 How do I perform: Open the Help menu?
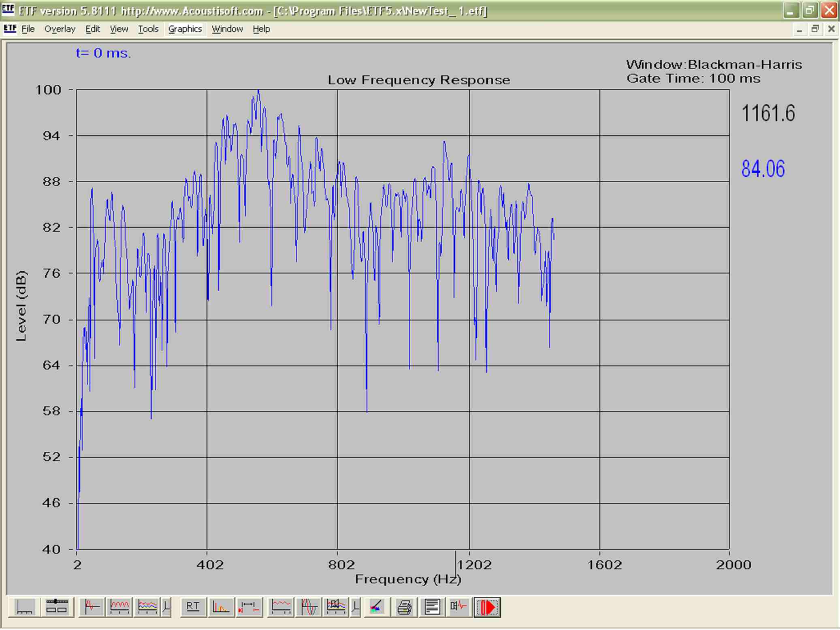point(261,29)
